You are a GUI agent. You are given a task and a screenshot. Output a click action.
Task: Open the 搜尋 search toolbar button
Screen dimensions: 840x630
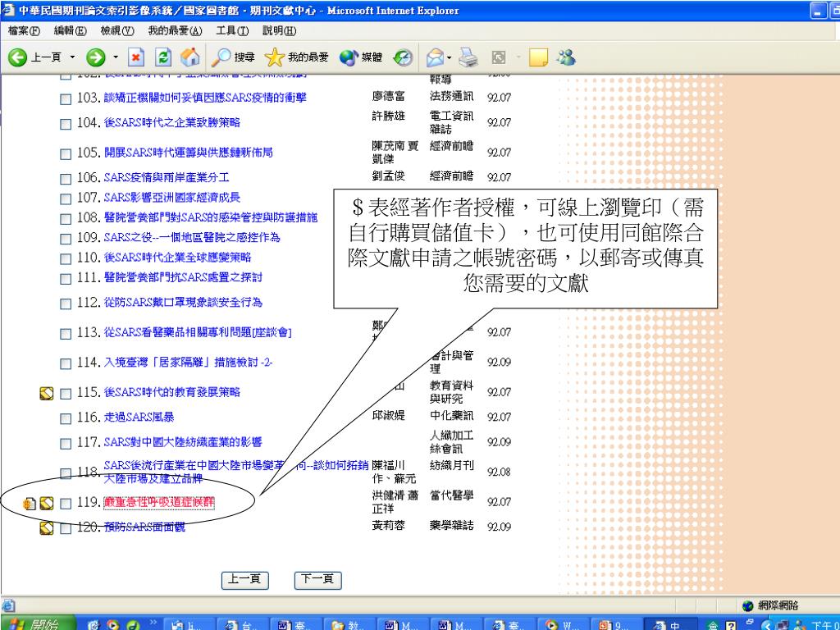[x=232, y=57]
